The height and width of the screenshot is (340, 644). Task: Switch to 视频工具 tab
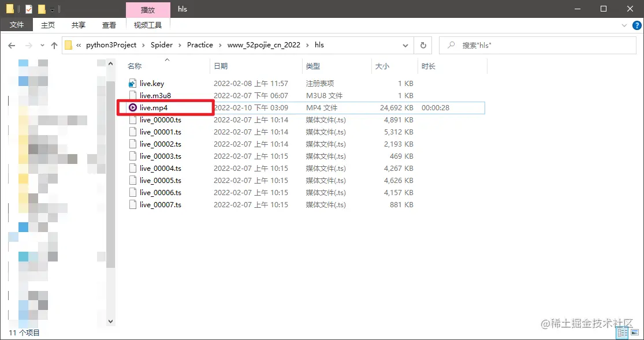click(148, 25)
